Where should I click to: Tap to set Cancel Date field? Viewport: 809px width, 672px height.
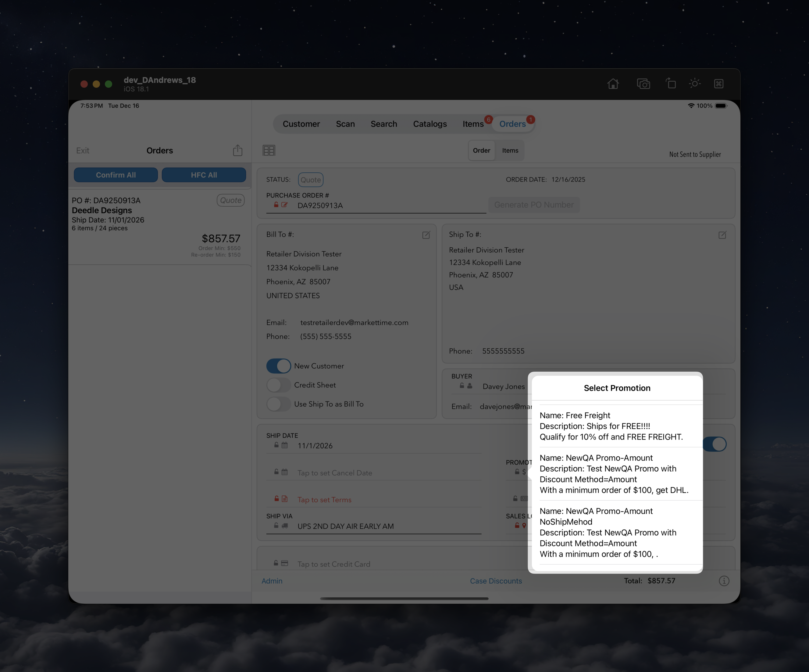[335, 473]
